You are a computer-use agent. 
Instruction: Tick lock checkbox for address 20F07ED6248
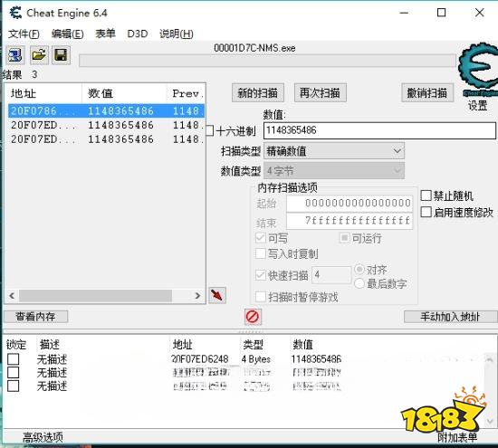(x=13, y=359)
